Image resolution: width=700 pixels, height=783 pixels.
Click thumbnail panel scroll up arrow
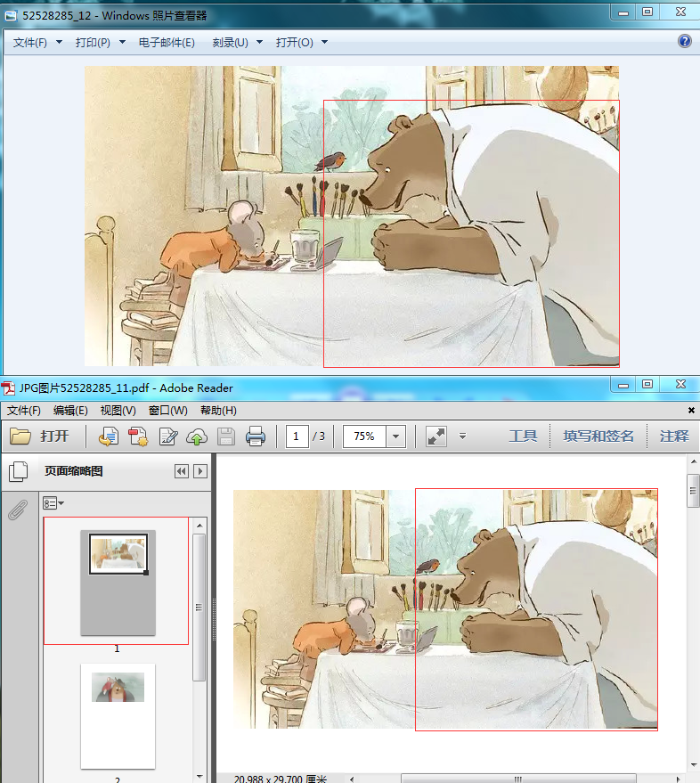(199, 526)
